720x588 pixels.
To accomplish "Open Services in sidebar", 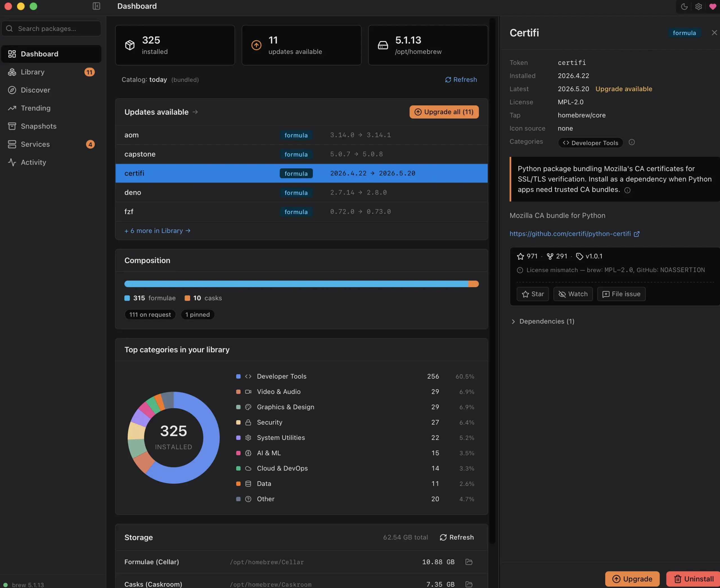I will coord(51,144).
